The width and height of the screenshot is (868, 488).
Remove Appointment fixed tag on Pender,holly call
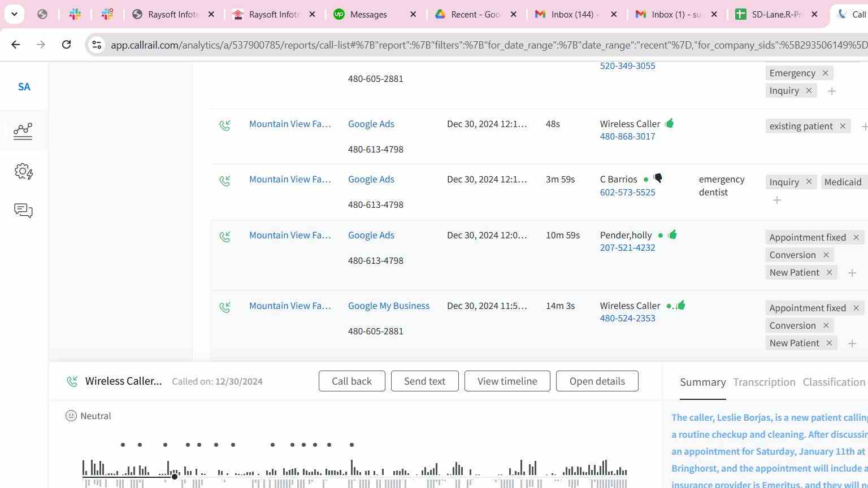pos(856,237)
